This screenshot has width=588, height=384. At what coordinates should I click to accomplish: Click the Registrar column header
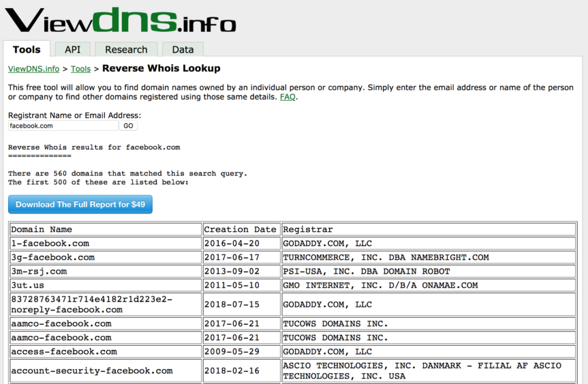428,229
